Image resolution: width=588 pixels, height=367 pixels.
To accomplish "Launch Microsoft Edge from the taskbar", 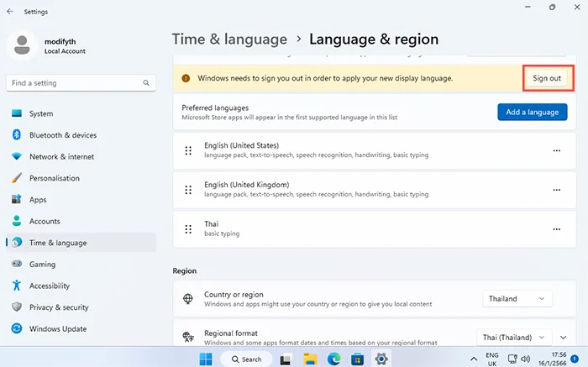I will click(x=333, y=359).
